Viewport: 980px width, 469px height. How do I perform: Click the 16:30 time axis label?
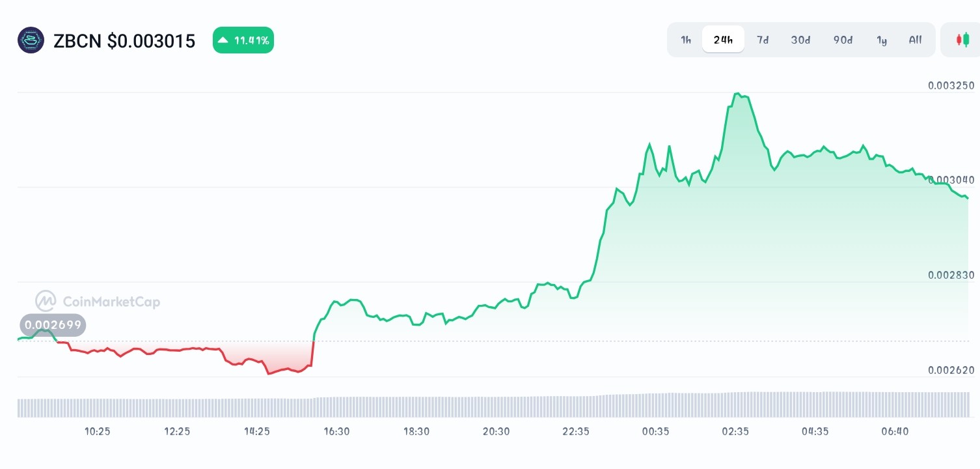coord(336,431)
